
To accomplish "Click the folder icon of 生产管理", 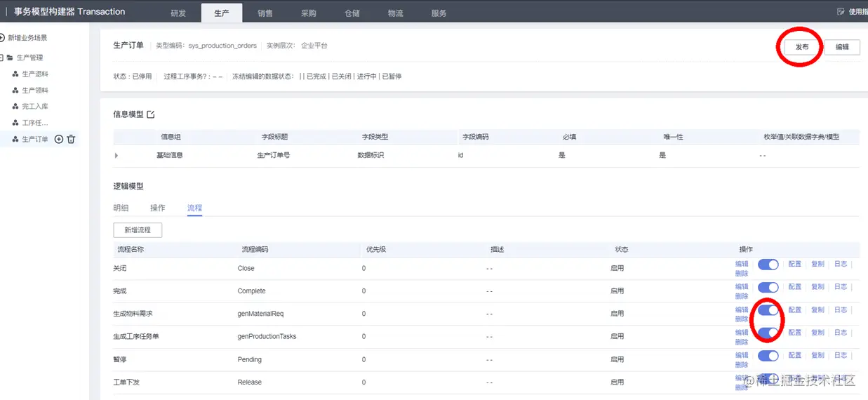I will coord(11,58).
